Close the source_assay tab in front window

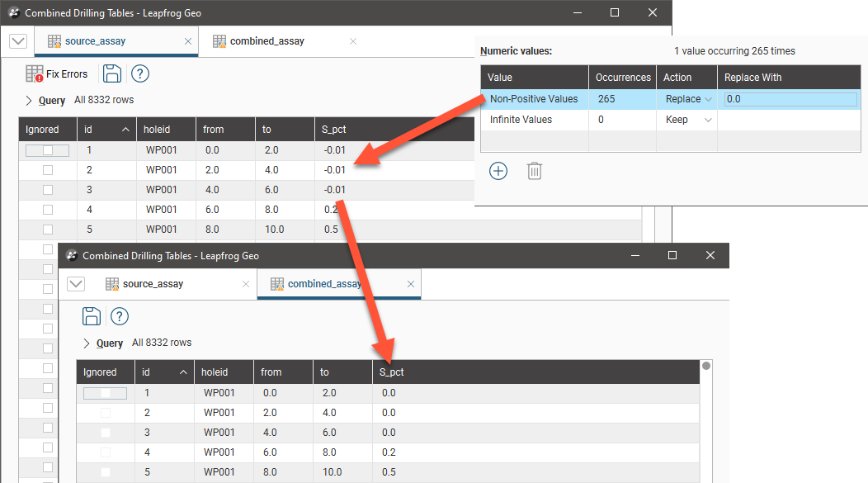(246, 283)
